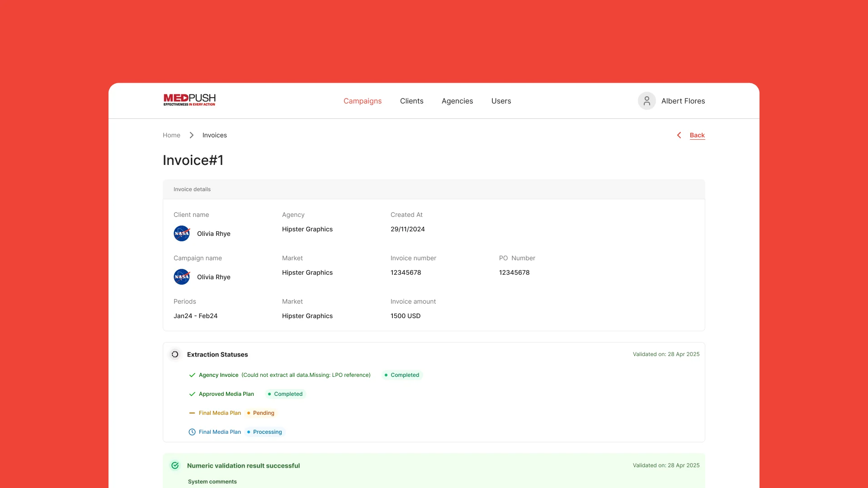The height and width of the screenshot is (488, 868).
Task: Go to Home breadcrumb
Action: pyautogui.click(x=171, y=135)
